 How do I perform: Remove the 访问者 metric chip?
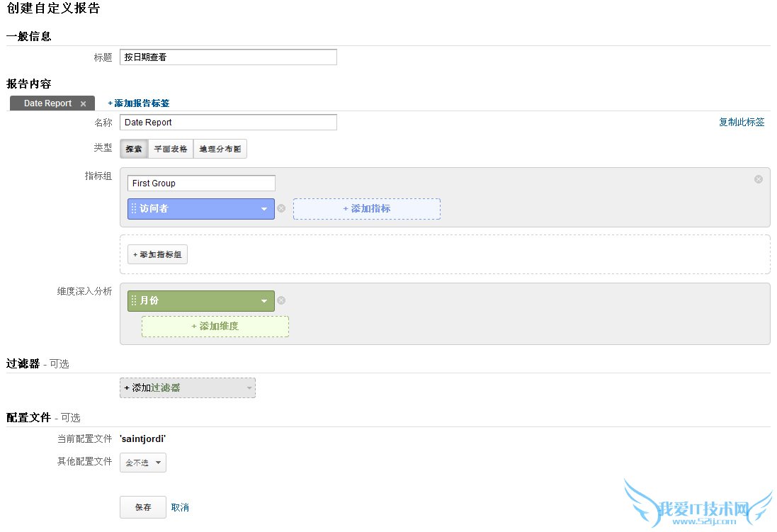click(x=281, y=208)
